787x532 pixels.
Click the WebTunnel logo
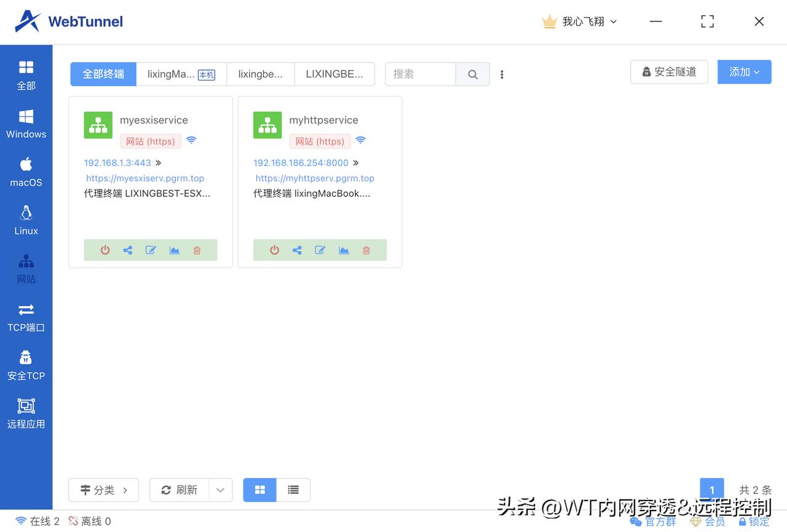pyautogui.click(x=69, y=22)
